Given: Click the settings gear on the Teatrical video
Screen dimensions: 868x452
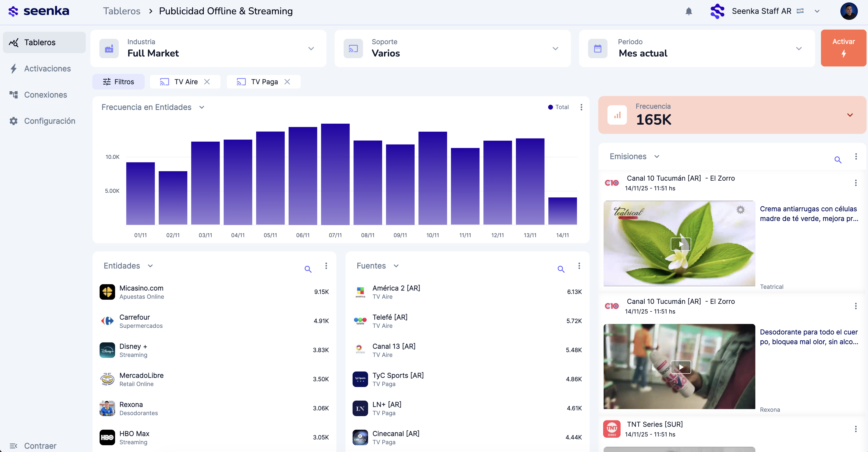Looking at the screenshot, I should (x=740, y=210).
